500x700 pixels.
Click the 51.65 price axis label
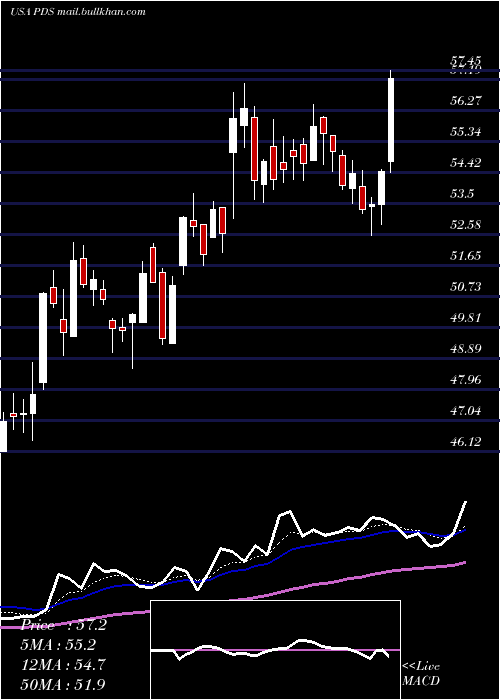click(x=466, y=256)
